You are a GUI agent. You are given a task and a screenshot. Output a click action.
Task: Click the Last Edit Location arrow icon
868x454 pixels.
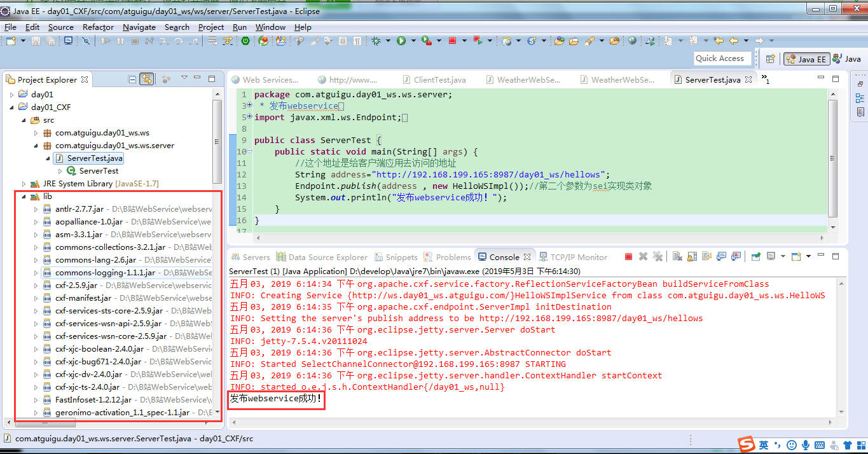719,41
